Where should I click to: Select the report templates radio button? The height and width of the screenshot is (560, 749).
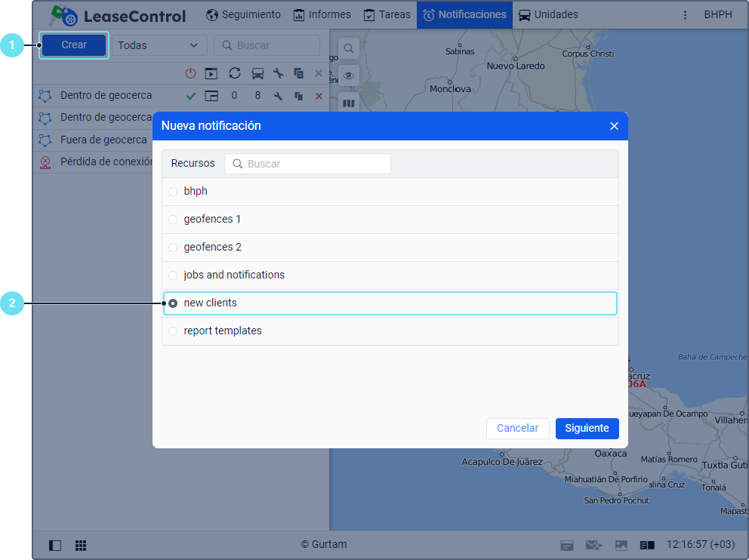pyautogui.click(x=173, y=331)
